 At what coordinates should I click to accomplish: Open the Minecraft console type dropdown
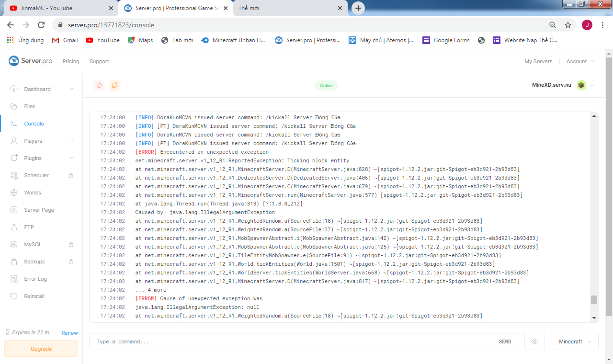pos(575,341)
